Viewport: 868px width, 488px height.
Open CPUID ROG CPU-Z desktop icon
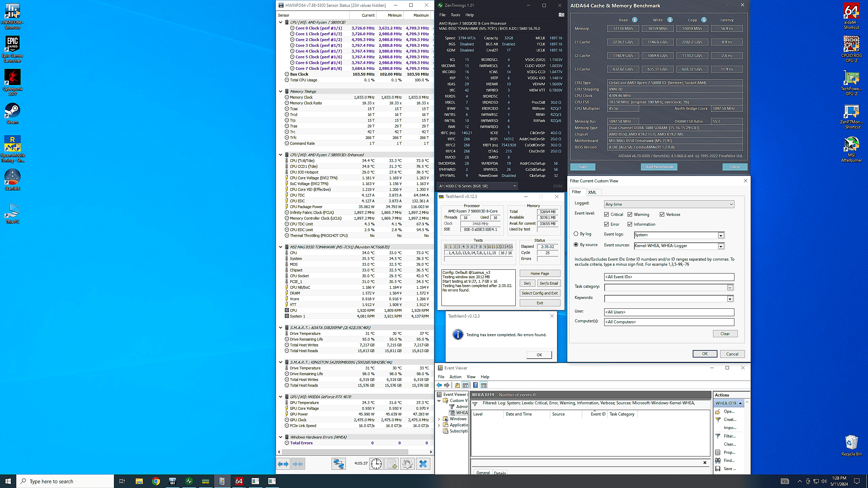(851, 49)
